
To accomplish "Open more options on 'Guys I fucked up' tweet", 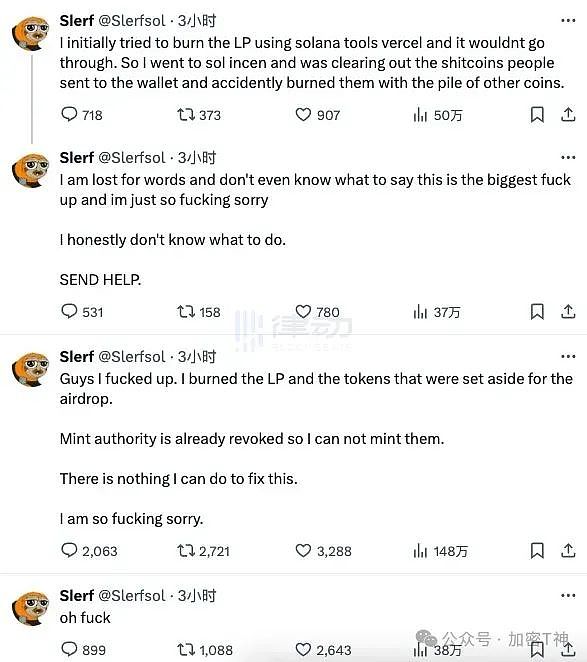I will [568, 357].
